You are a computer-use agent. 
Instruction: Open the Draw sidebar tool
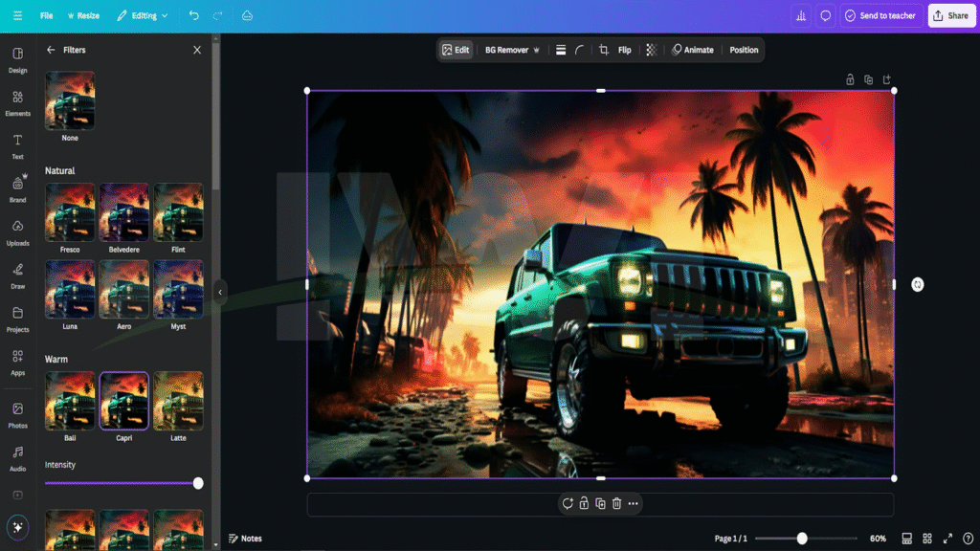[x=17, y=276]
